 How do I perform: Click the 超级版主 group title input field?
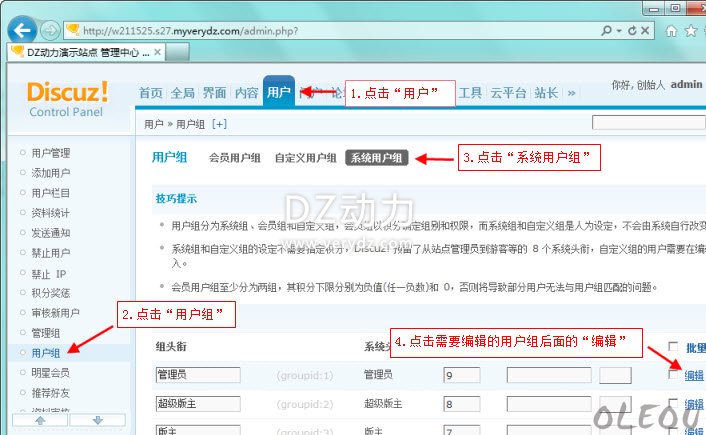coord(198,404)
